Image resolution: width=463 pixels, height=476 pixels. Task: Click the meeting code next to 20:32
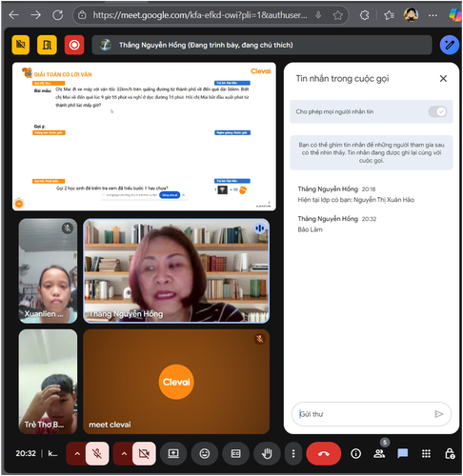point(52,453)
